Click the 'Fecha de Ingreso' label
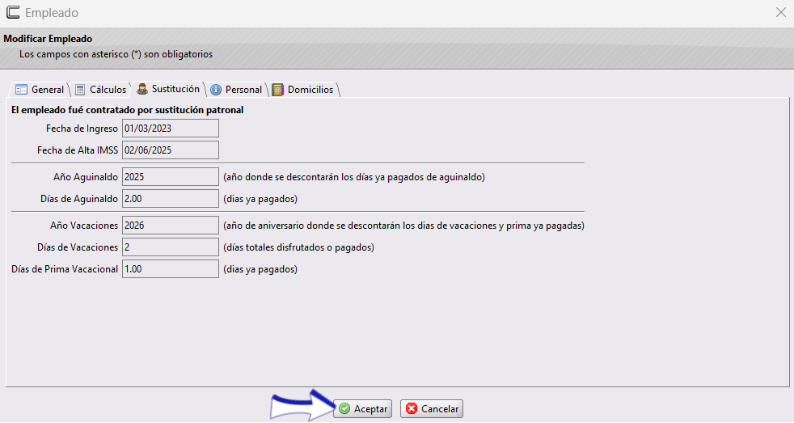This screenshot has width=794, height=423. tap(82, 129)
